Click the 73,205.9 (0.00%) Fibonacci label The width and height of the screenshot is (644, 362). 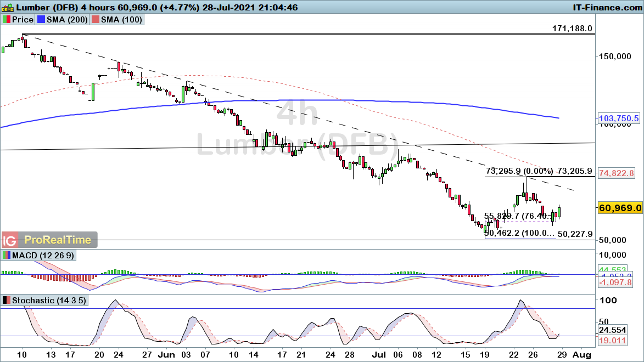519,171
